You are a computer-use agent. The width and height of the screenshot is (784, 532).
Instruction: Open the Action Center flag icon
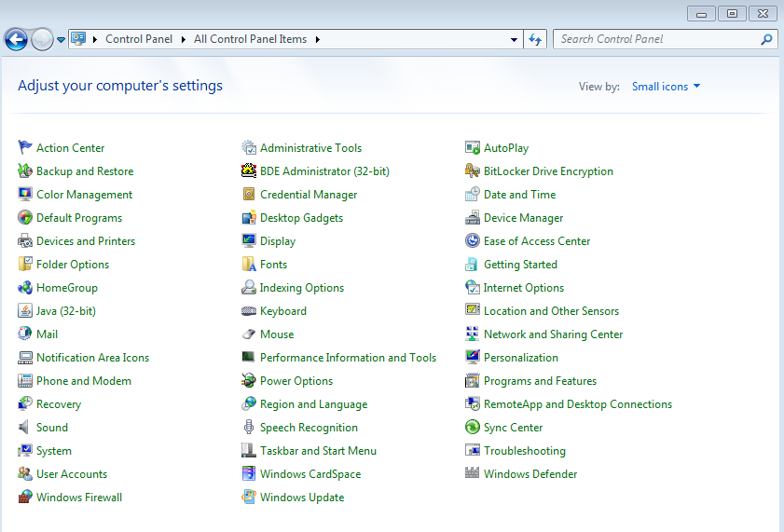click(x=24, y=147)
